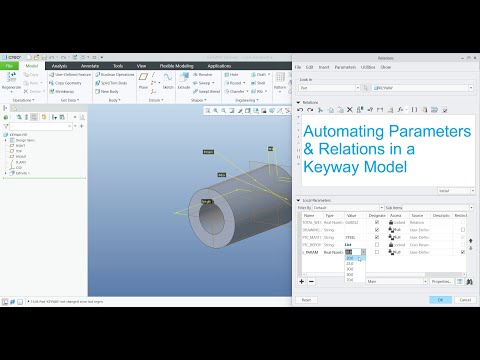This screenshot has width=480, height=360.
Task: Toggle Restricted checkbox on the L_PARAM row
Action: (463, 252)
